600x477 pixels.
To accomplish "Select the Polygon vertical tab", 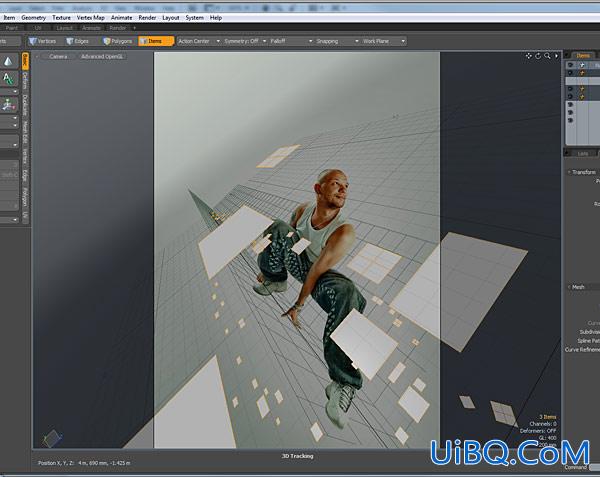I will (25, 197).
